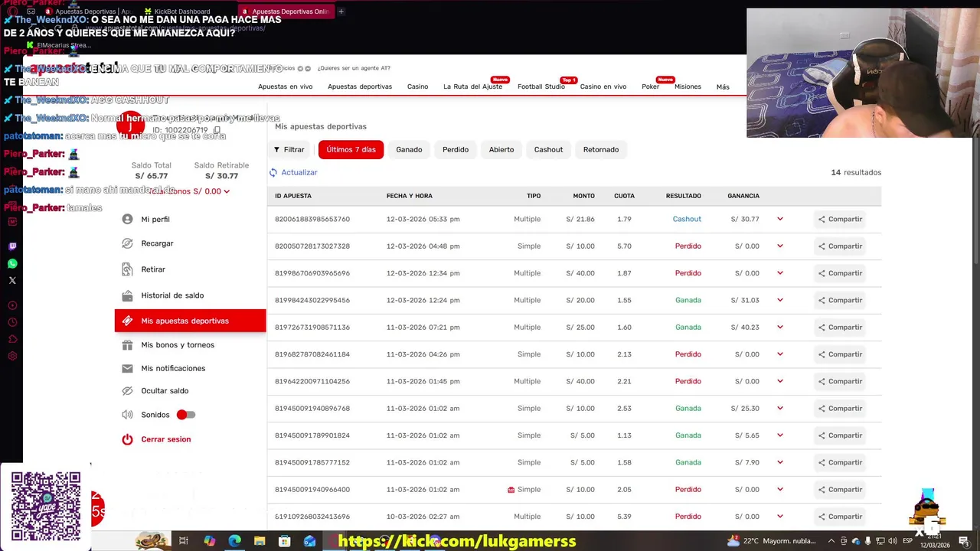980x551 pixels.
Task: Expand the 12:34 pm bet row
Action: pos(780,273)
